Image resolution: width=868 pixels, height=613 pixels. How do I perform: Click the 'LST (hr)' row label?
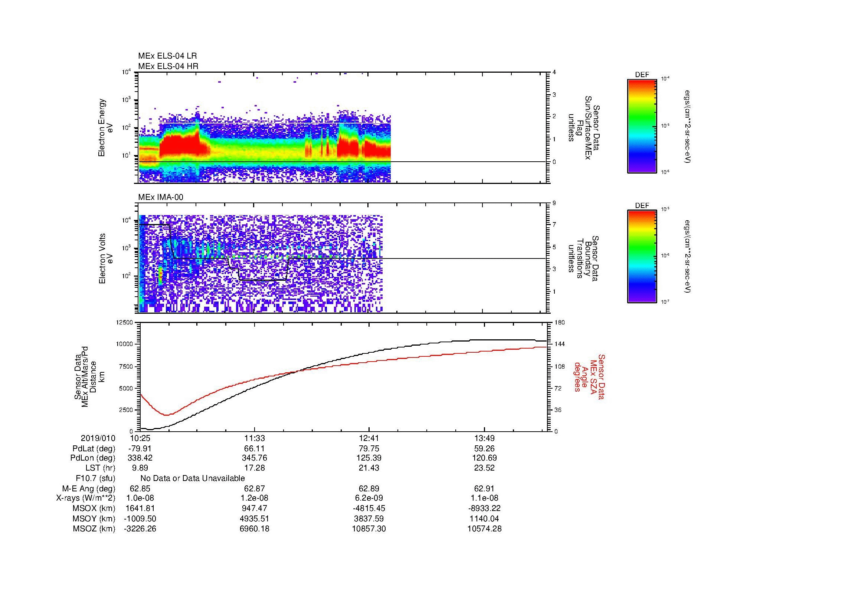tap(100, 468)
